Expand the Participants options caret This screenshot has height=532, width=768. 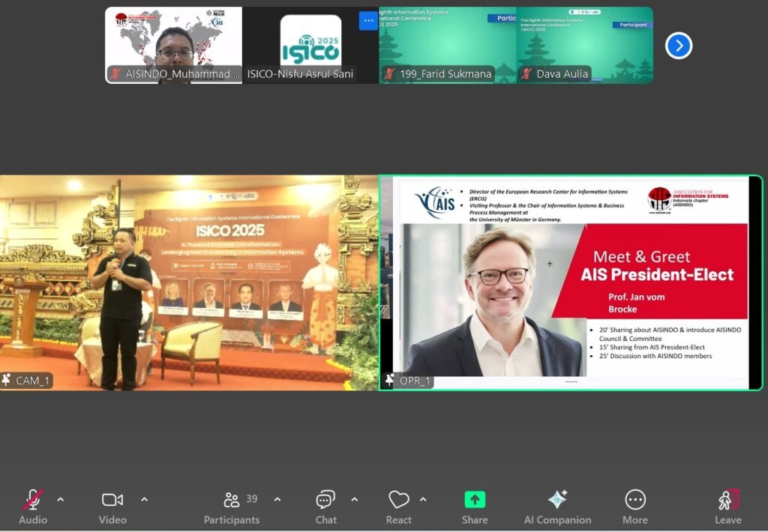click(277, 500)
